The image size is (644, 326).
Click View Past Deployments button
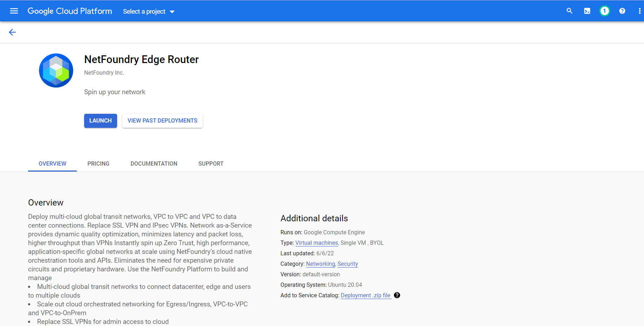pyautogui.click(x=162, y=120)
